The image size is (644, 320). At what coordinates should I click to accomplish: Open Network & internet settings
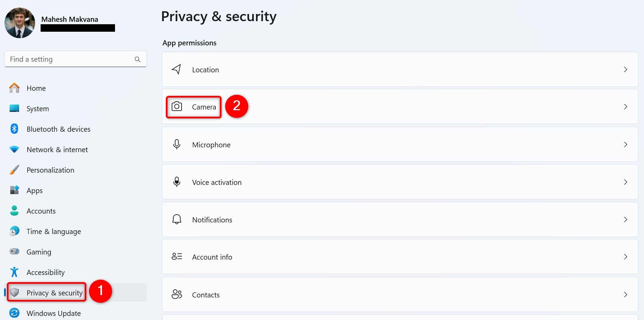click(x=57, y=149)
